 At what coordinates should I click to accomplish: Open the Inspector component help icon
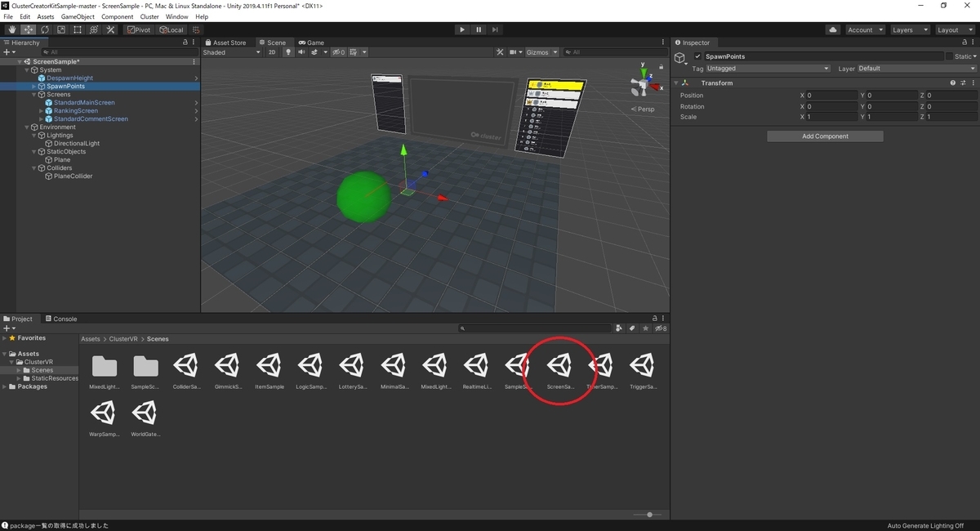pyautogui.click(x=952, y=83)
